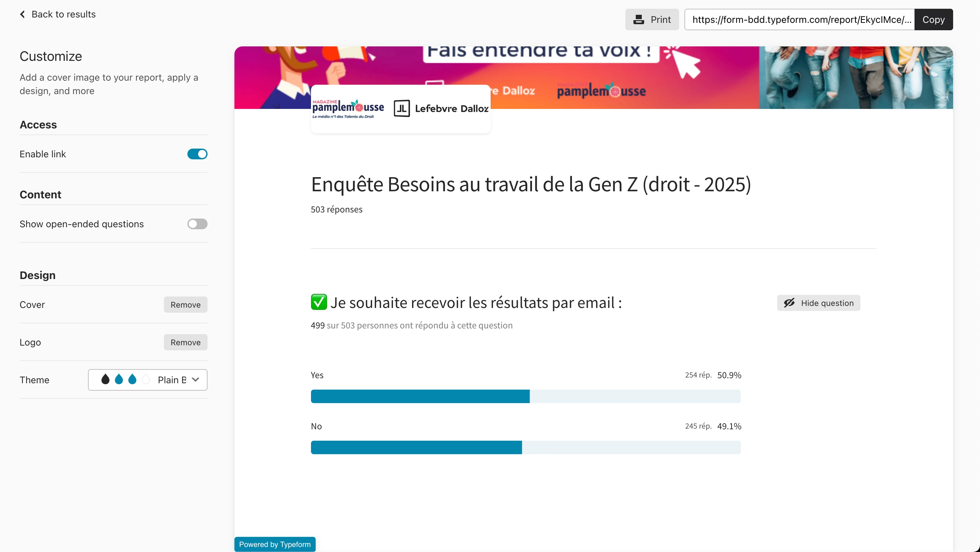980x552 pixels.
Task: Remove the report logo
Action: (x=185, y=342)
